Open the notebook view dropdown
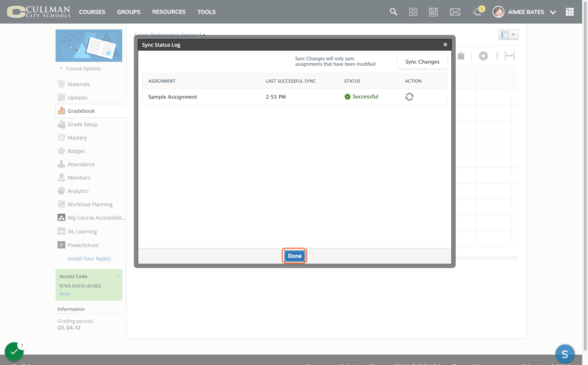 (x=508, y=35)
